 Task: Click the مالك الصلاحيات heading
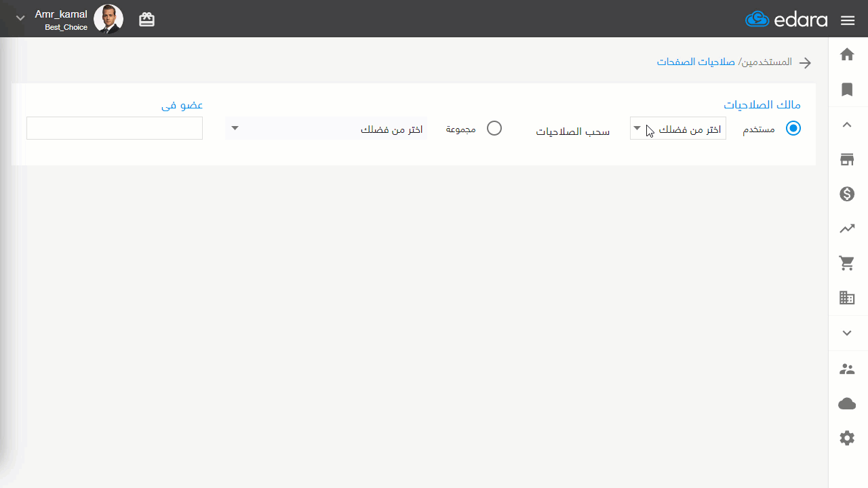point(762,105)
